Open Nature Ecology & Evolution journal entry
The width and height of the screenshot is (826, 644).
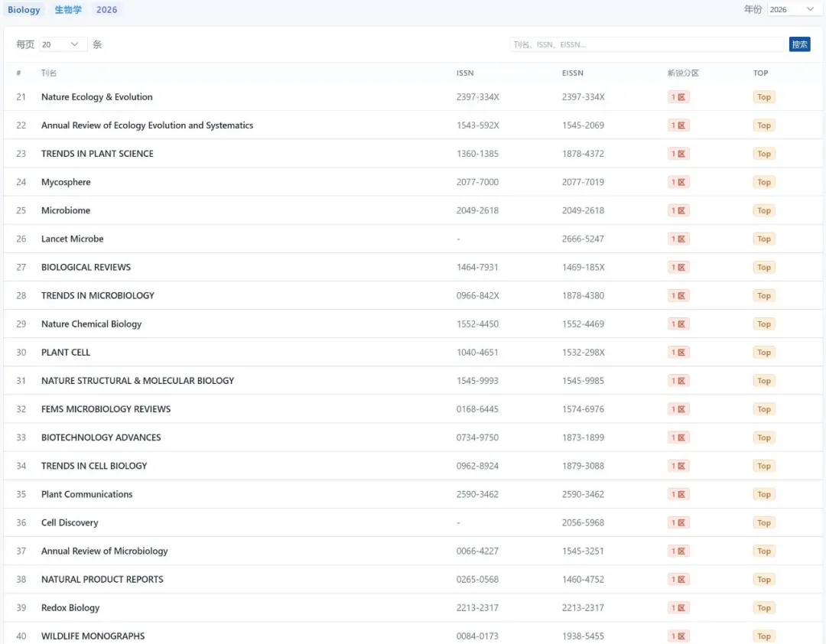(97, 97)
